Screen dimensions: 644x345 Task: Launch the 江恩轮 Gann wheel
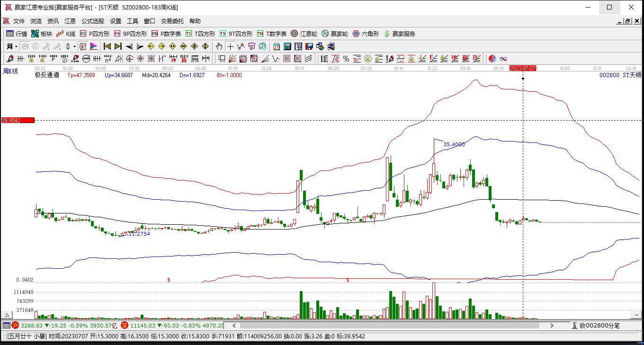(304, 34)
